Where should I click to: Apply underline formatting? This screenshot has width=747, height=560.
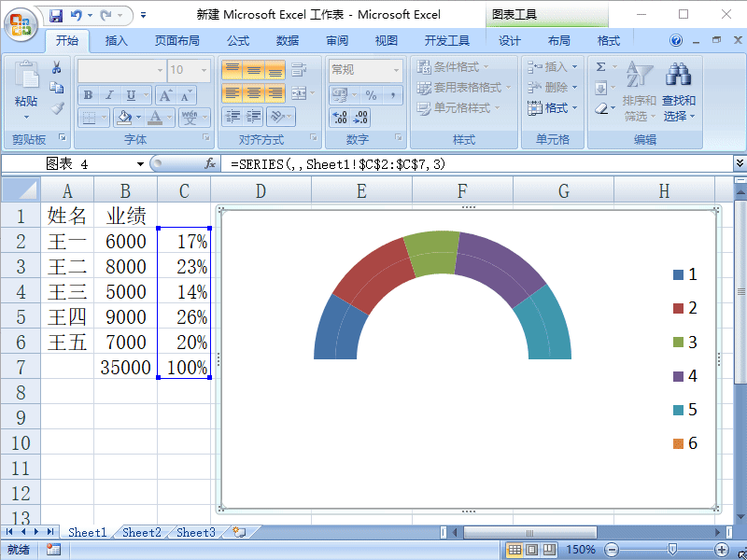point(131,95)
